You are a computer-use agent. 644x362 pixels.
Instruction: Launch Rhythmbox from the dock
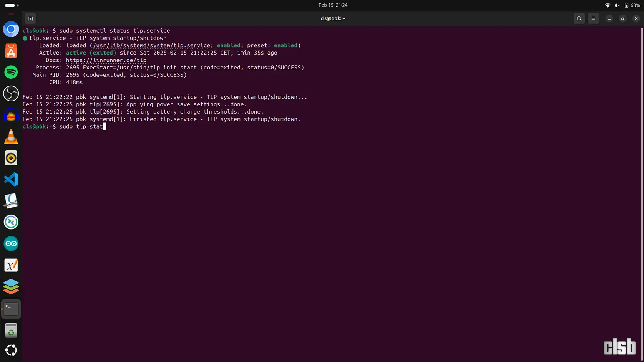point(11,158)
